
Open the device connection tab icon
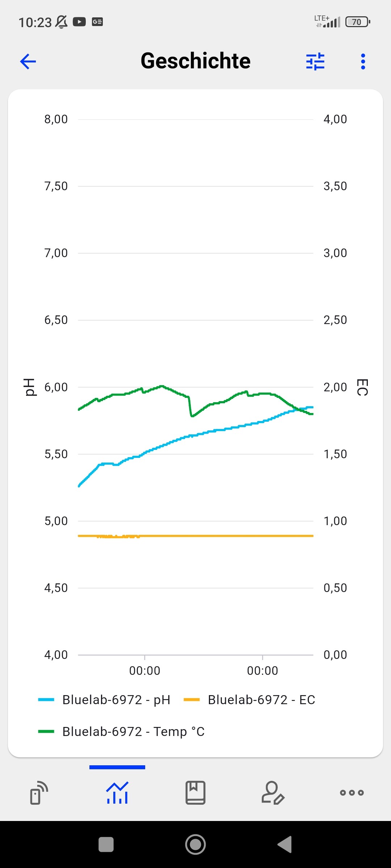39,792
